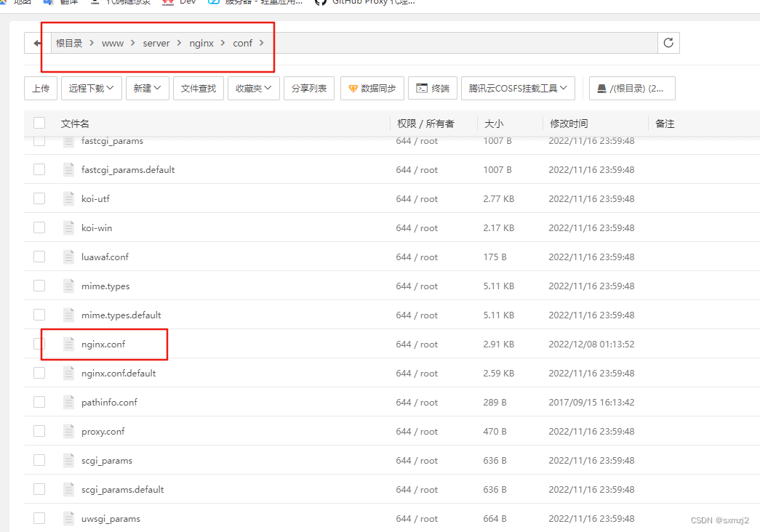This screenshot has height=532, width=760.
Task: Check the box for pathinfo.conf
Action: [39, 402]
